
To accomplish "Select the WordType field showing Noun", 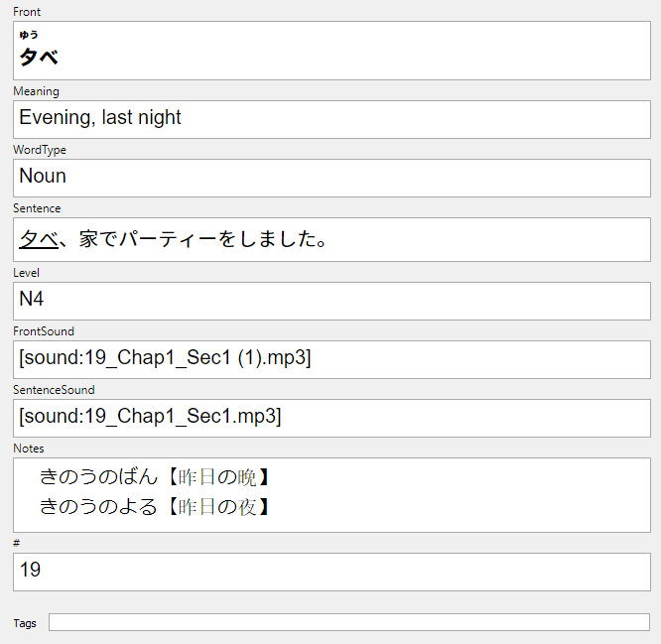I will (331, 178).
